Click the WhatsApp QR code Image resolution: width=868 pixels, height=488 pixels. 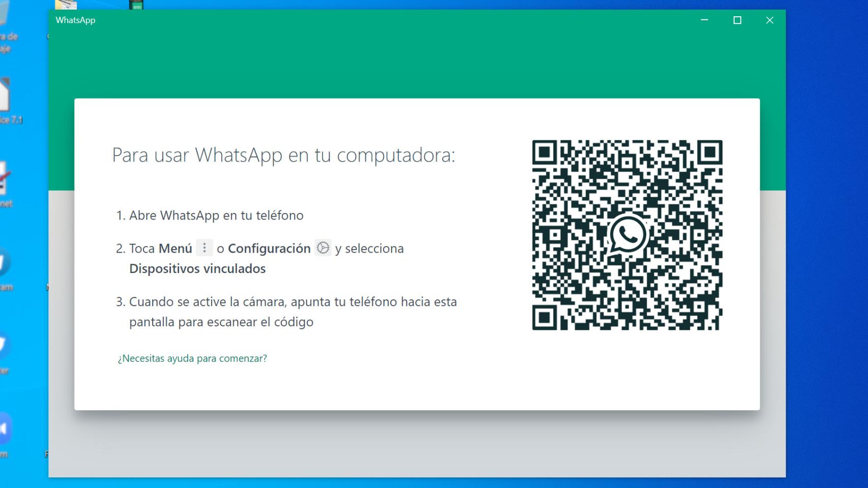[x=627, y=235]
